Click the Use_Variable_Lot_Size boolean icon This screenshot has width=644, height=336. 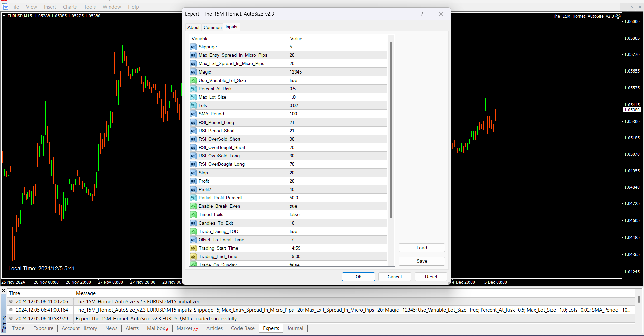(x=193, y=81)
